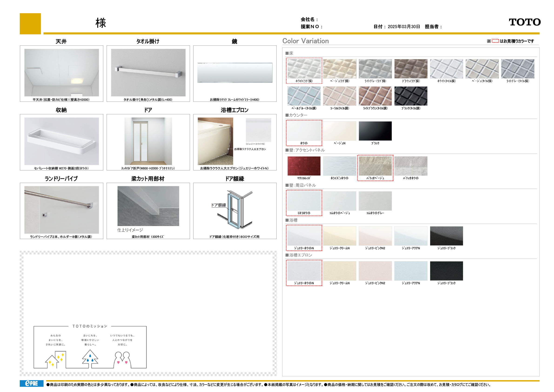This screenshot has width=554, height=392.
Task: Select 浴槽エプロン section ジュエリークリームN swatch
Action: coord(339,271)
